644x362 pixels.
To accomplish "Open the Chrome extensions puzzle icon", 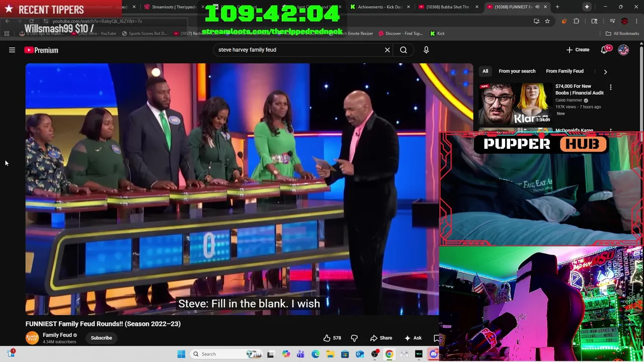I will (x=577, y=21).
